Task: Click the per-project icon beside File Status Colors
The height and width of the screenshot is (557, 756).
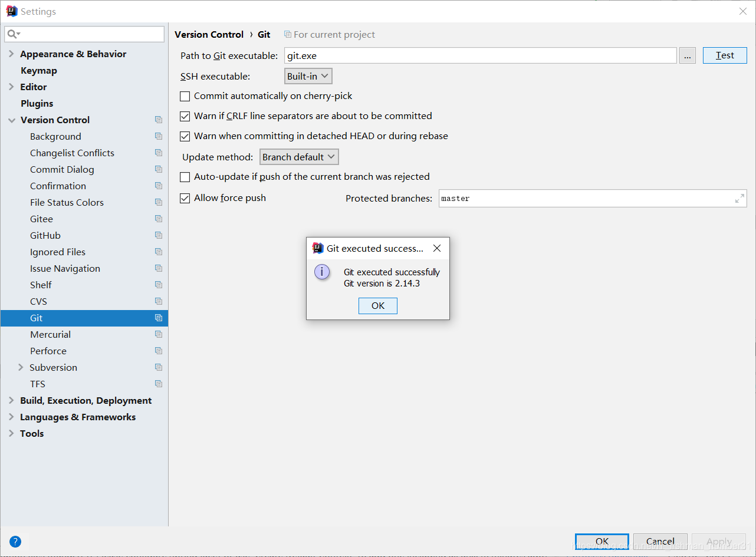Action: 159,202
